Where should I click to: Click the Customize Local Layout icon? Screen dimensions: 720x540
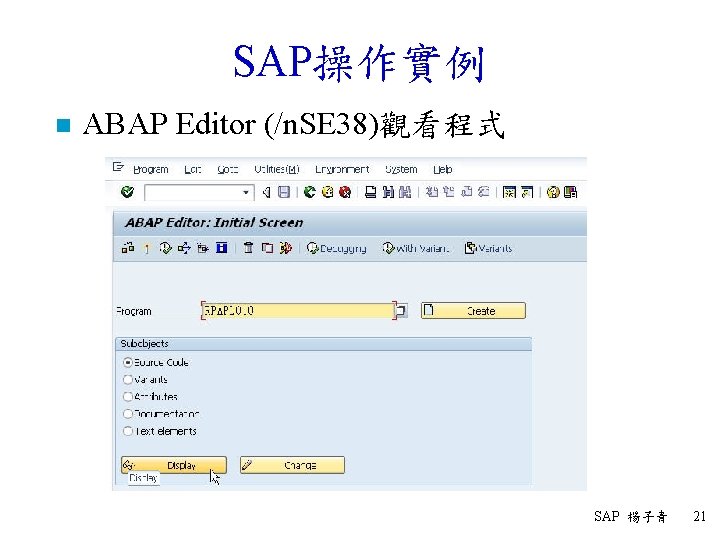point(570,192)
